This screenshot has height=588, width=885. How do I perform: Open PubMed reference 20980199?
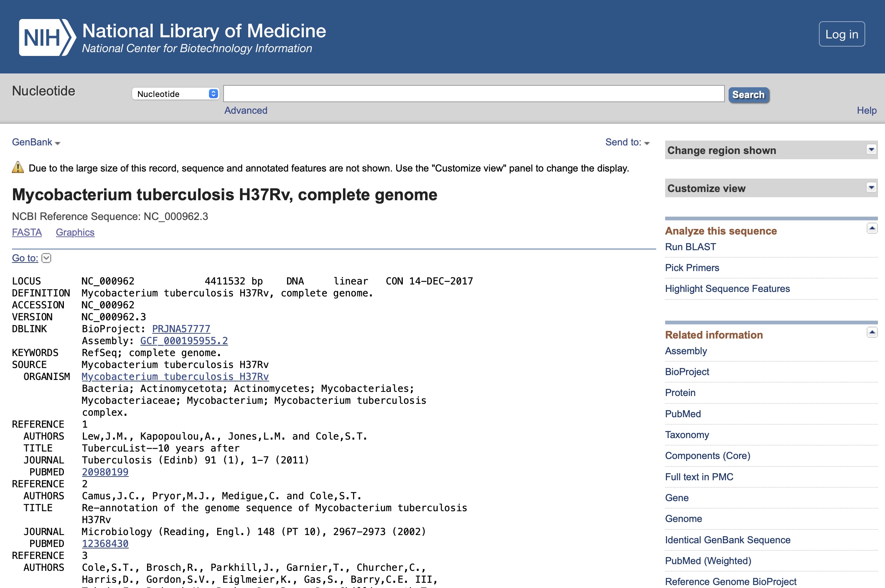tap(105, 472)
